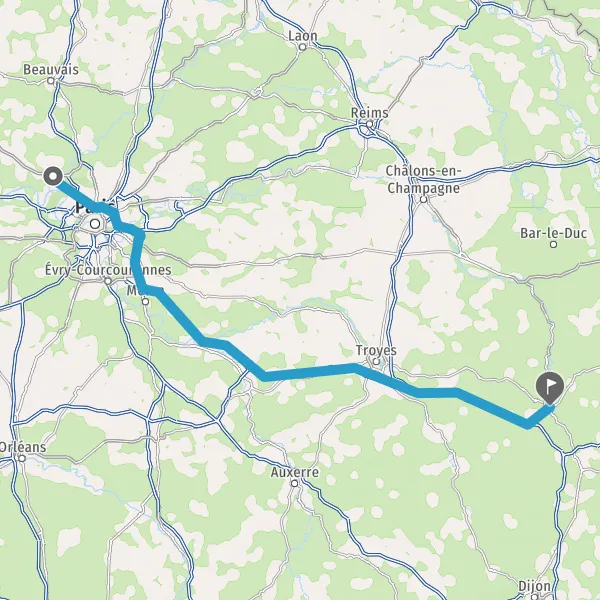The width and height of the screenshot is (600, 600).
Task: Click the Châlons-en-Champagne label text
Action: point(423,179)
